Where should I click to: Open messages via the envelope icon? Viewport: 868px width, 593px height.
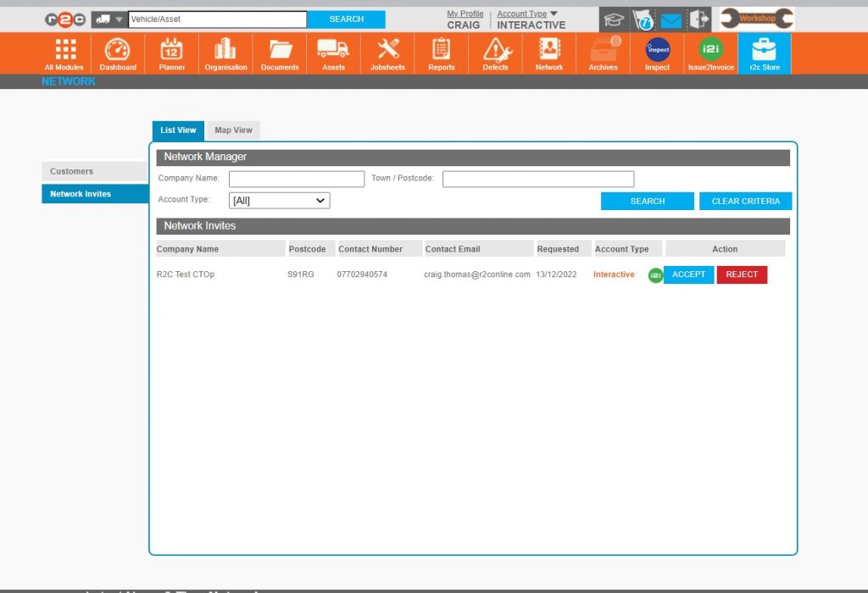(x=671, y=19)
